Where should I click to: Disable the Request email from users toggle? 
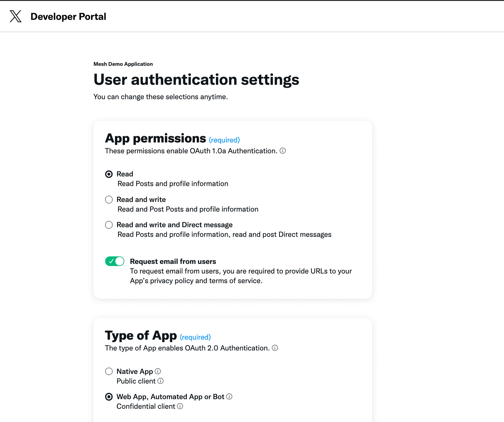coord(114,261)
